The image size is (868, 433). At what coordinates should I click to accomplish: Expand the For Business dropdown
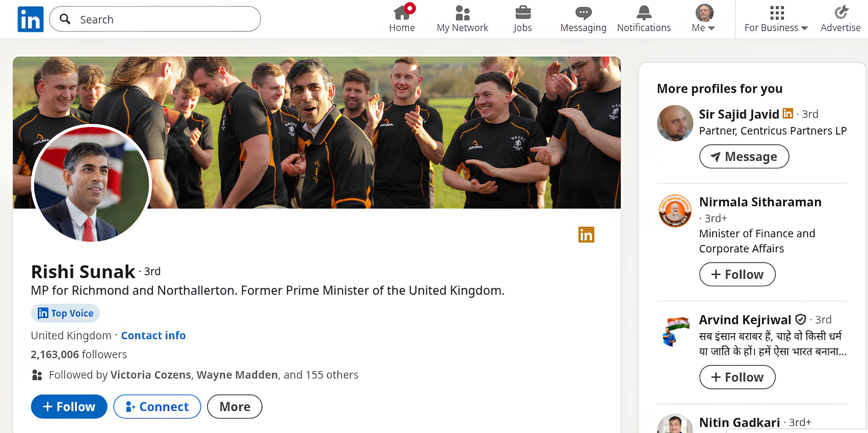(776, 19)
